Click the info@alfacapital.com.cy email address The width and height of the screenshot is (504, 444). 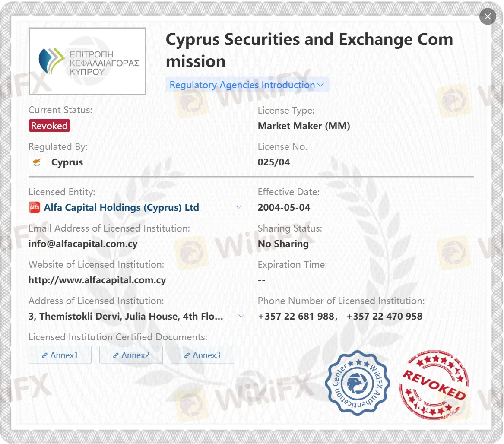pyautogui.click(x=83, y=244)
